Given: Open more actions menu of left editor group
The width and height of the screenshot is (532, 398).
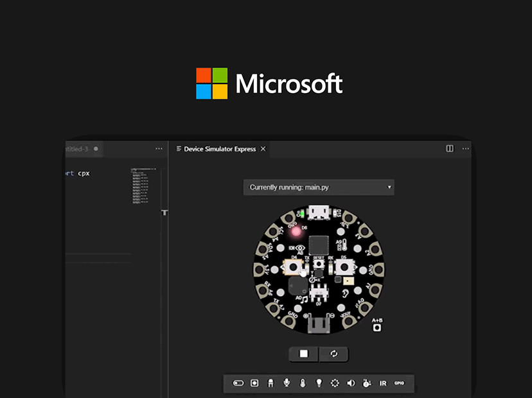Looking at the screenshot, I should pyautogui.click(x=159, y=148).
